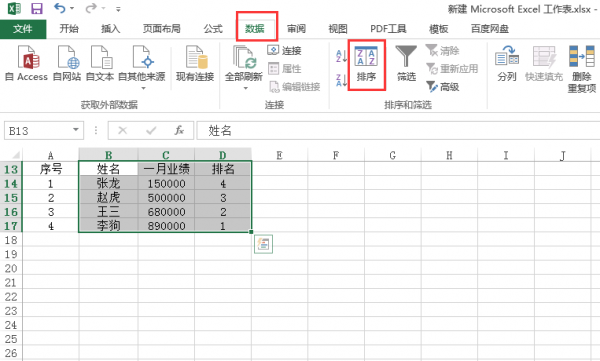Click cell containing 排名
This screenshot has height=361, width=600.
[223, 169]
